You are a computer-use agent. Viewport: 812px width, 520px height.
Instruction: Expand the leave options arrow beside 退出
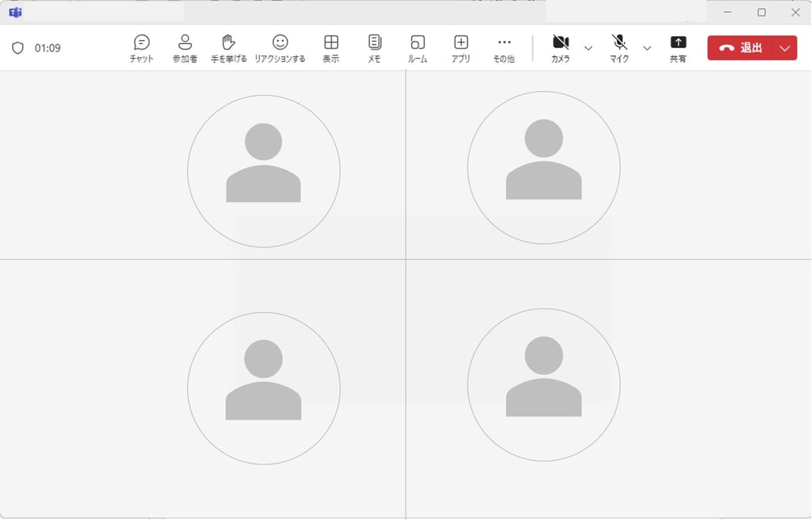coord(785,48)
